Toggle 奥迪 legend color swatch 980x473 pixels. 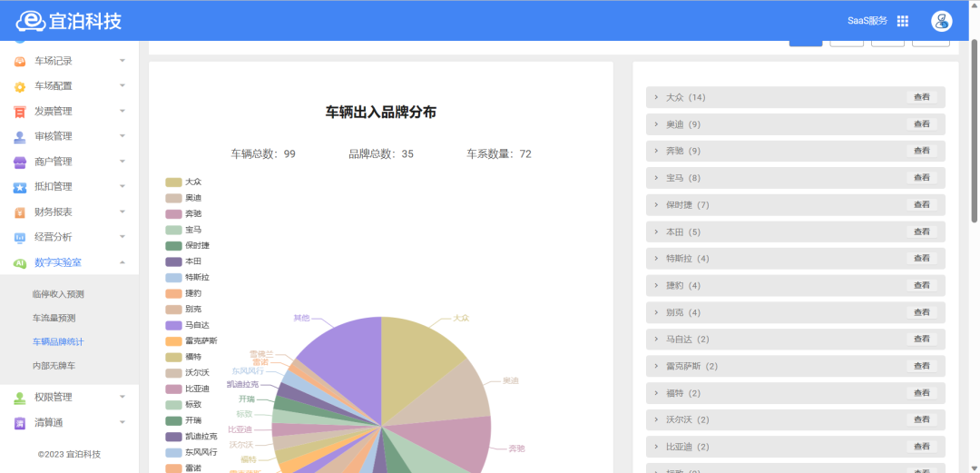173,198
